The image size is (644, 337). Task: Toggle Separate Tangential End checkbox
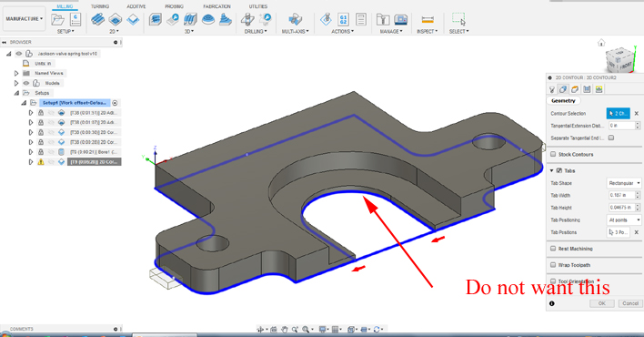(611, 138)
